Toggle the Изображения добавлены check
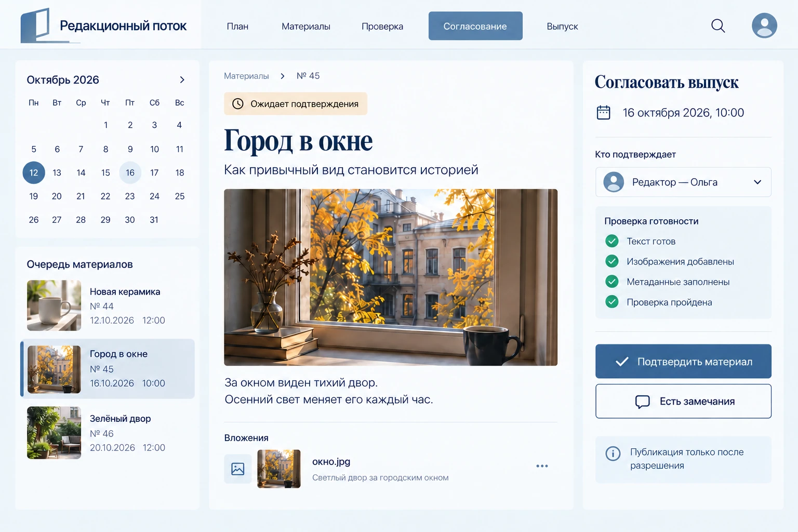The height and width of the screenshot is (532, 798). pos(611,261)
